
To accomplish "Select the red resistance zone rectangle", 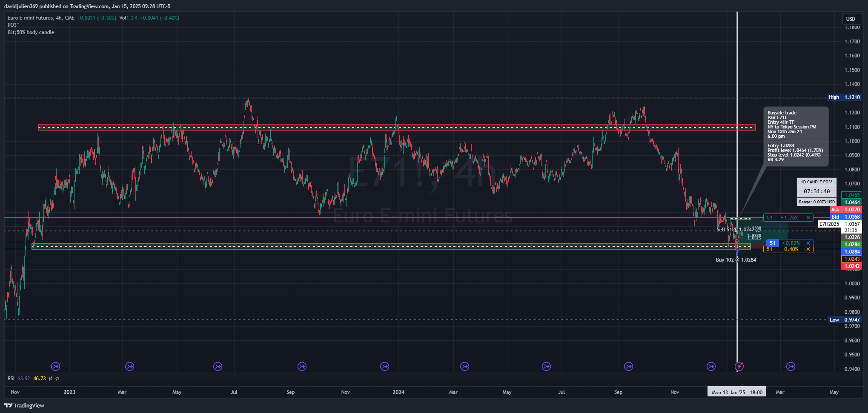I will 397,127.
